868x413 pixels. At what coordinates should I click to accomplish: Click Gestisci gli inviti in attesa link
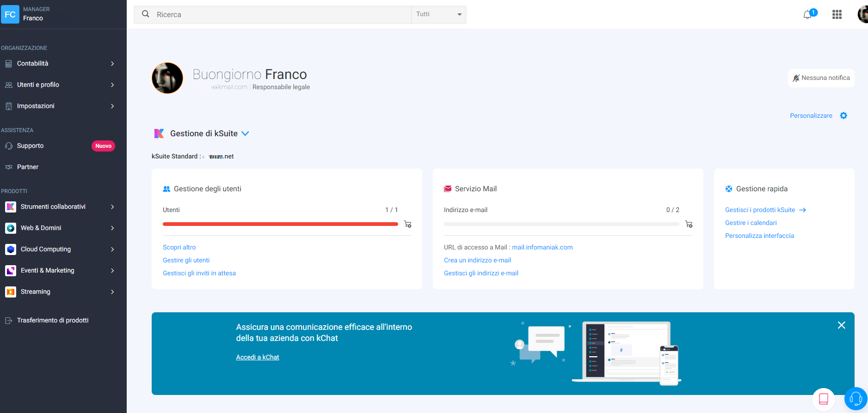[199, 273]
